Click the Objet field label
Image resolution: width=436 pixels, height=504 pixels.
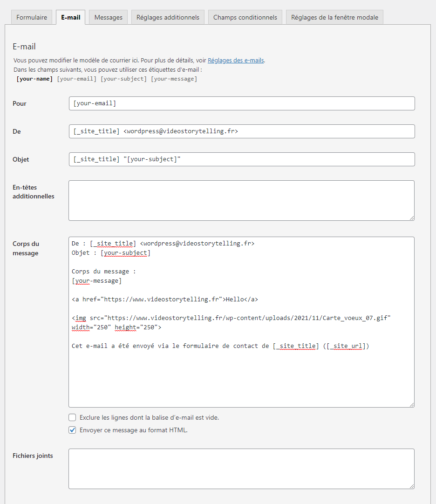pyautogui.click(x=20, y=159)
